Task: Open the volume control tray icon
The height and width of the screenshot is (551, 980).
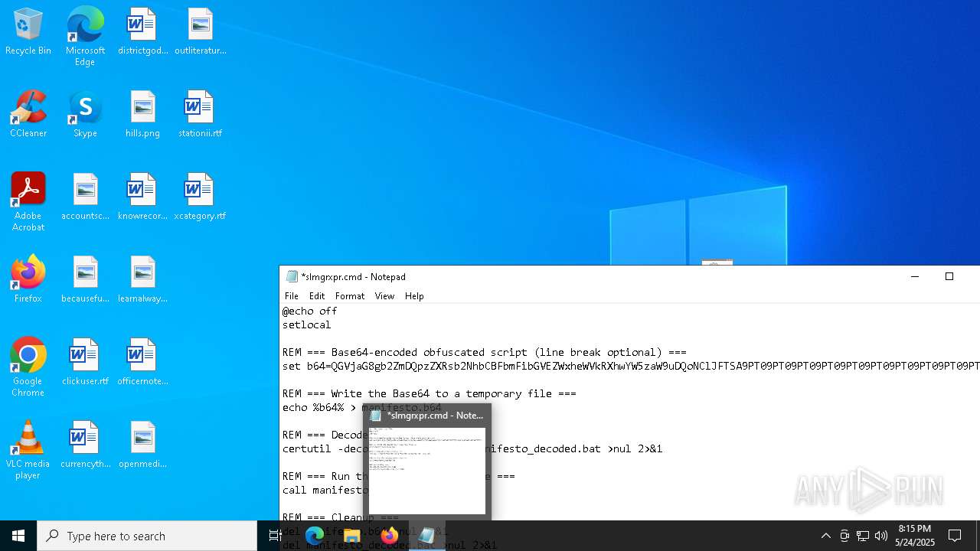Action: [x=881, y=536]
